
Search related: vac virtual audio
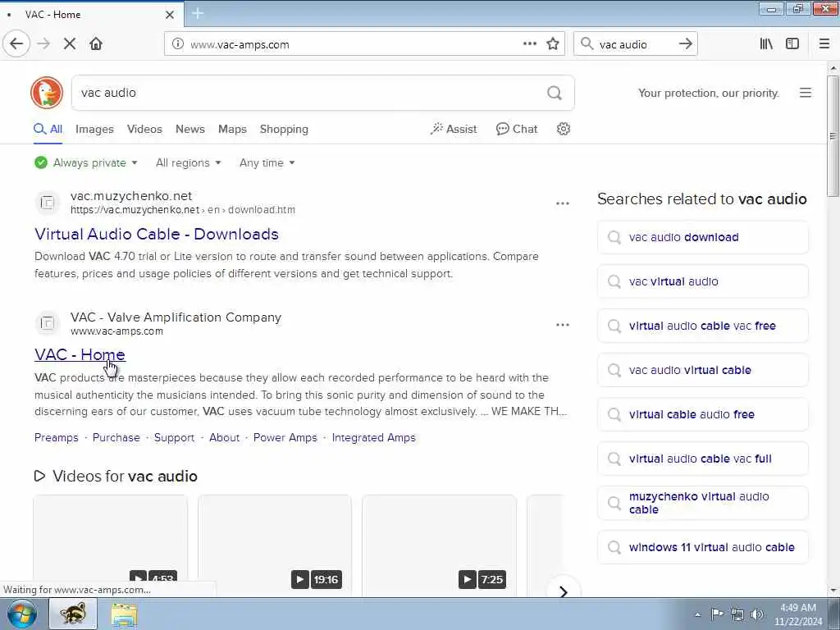pyautogui.click(x=702, y=282)
